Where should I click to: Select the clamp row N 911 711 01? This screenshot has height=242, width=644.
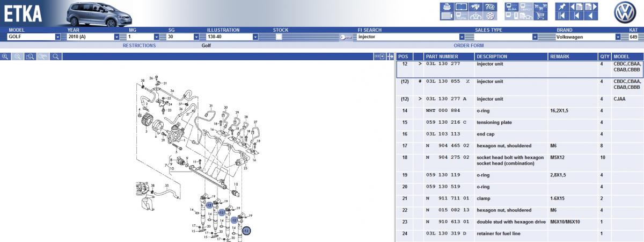519,198
